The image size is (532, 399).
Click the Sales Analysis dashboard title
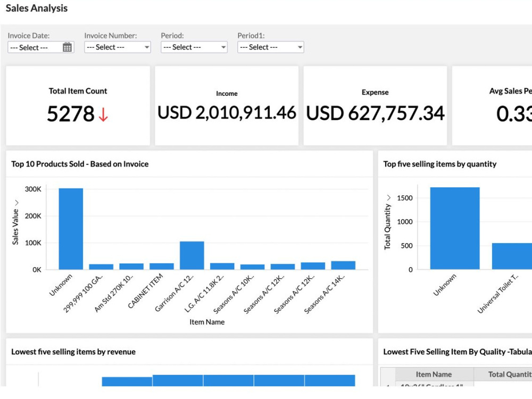click(36, 8)
